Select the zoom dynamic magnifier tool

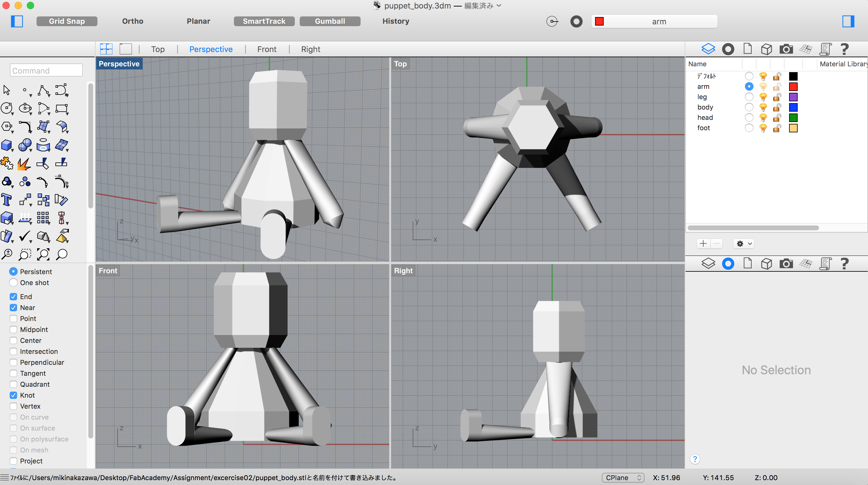click(7, 254)
